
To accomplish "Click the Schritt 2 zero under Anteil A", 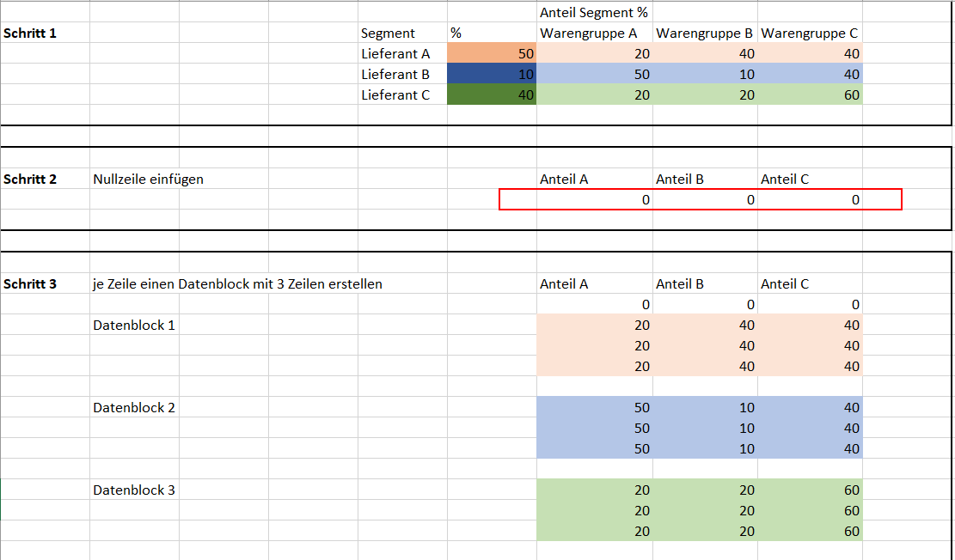I will (595, 199).
